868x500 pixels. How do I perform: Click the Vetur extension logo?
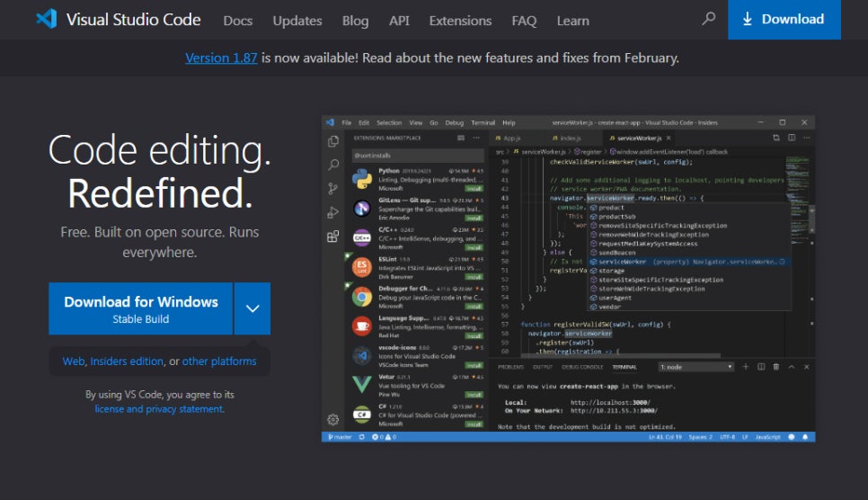click(362, 384)
